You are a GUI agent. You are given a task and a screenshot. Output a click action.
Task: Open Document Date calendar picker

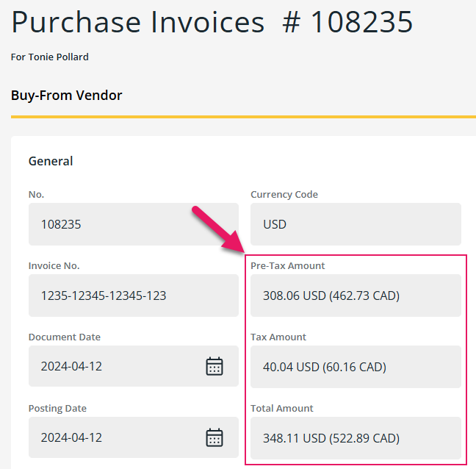click(214, 366)
